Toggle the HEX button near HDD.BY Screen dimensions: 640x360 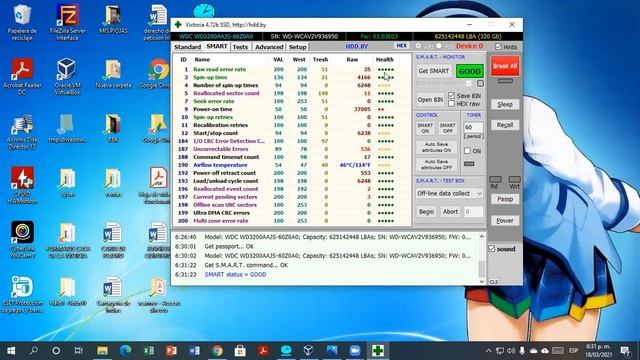coord(402,46)
